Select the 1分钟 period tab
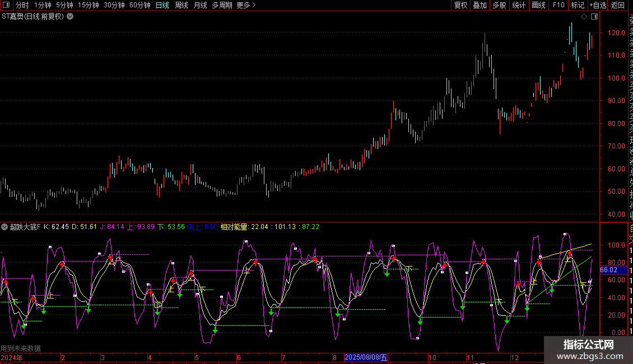633x364 pixels. [x=43, y=5]
